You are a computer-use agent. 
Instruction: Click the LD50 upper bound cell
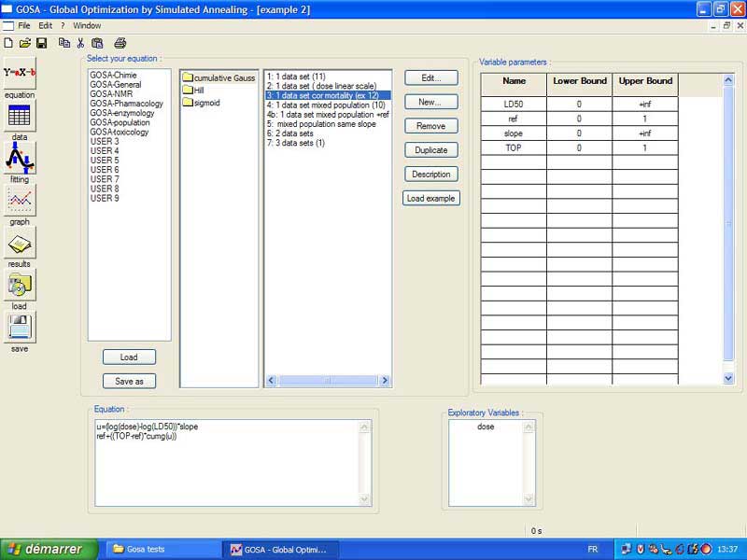645,105
